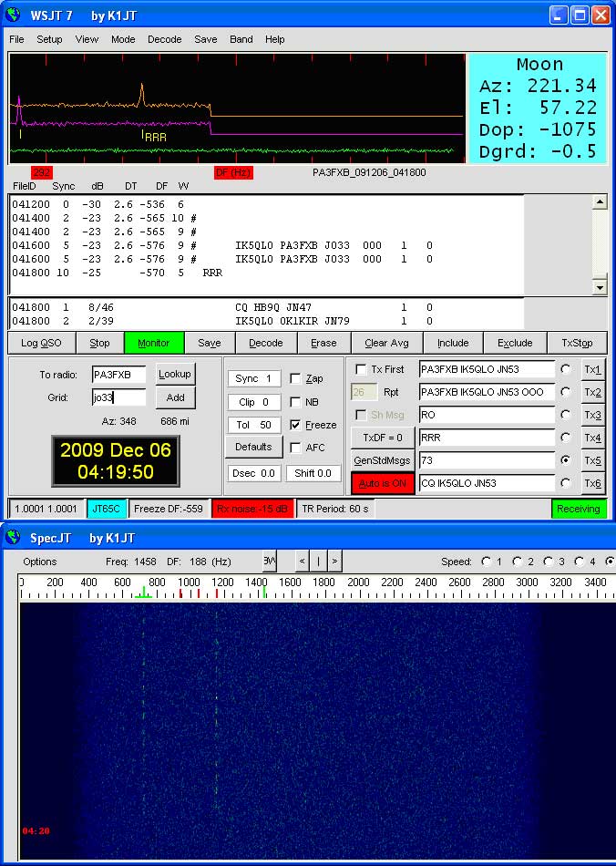Click the 73 message text field
616x866 pixels.
(487, 460)
